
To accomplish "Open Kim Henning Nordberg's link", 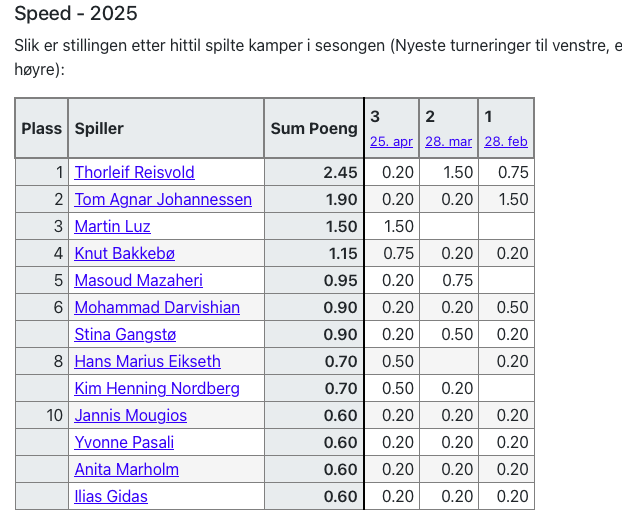I will coord(157,388).
